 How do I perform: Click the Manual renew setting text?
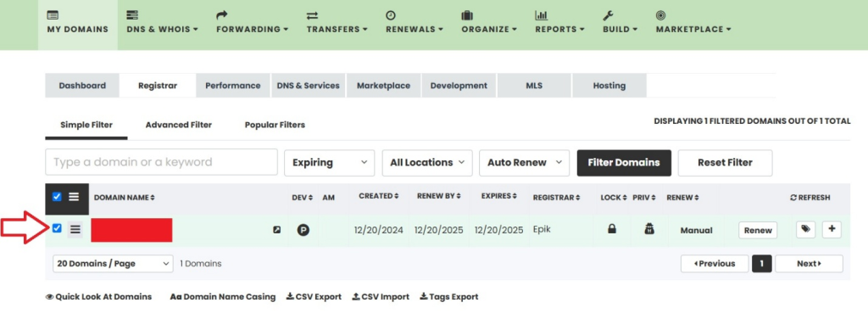pos(697,230)
